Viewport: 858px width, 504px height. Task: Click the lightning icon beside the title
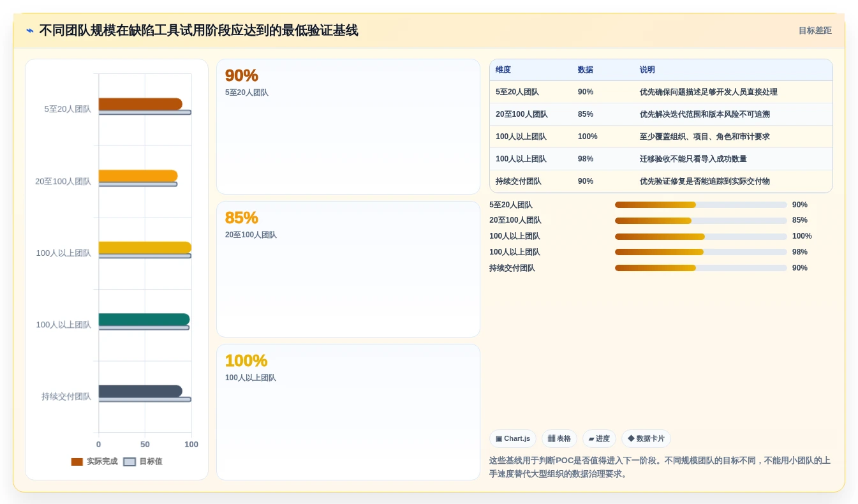click(30, 31)
